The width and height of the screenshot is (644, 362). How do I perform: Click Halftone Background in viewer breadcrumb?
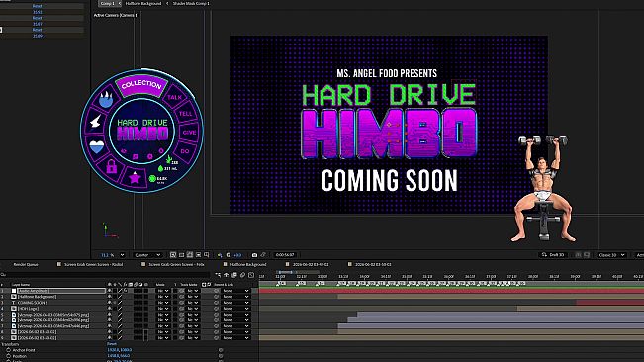tap(143, 3)
